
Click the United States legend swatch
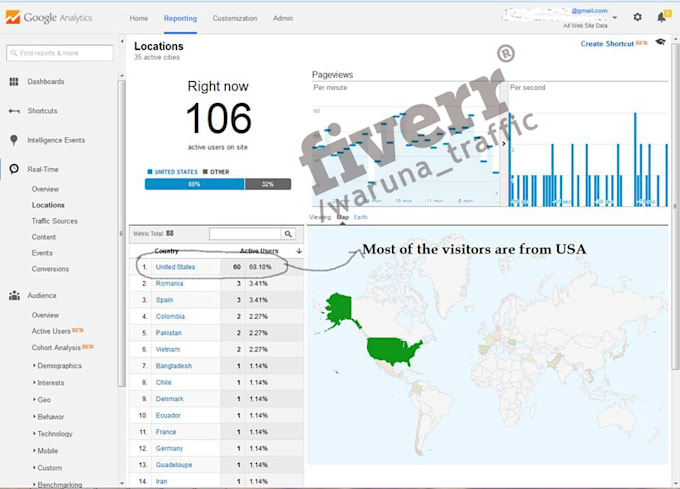click(150, 172)
